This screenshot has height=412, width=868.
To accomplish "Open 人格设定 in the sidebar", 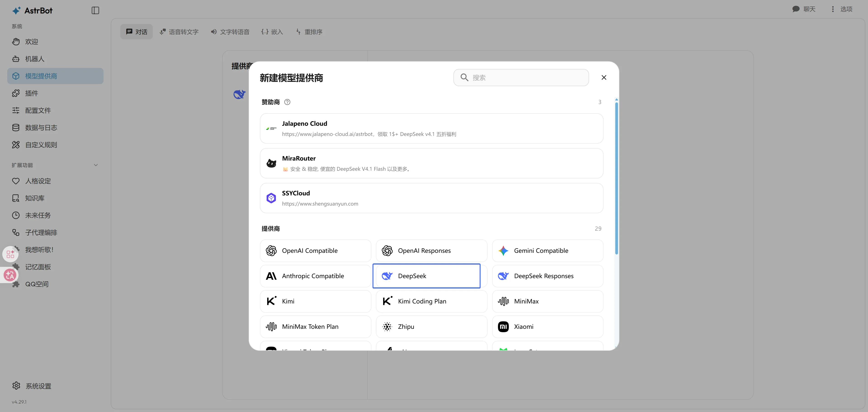I will tap(55, 181).
